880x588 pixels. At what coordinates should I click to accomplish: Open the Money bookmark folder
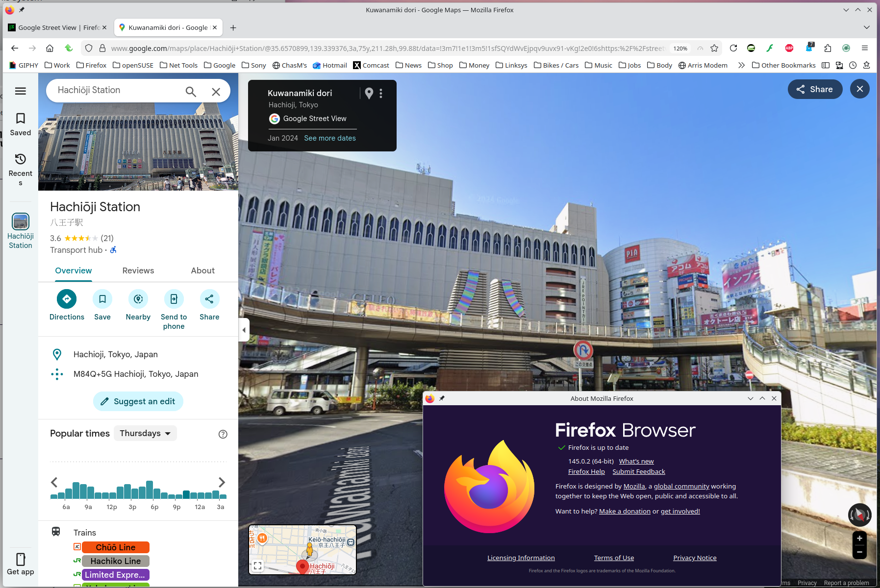[x=474, y=65]
